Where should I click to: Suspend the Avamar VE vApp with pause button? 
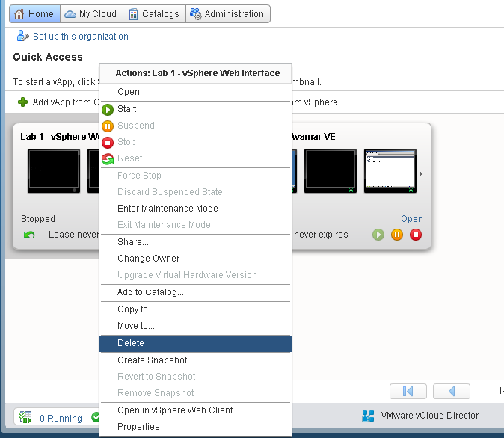(397, 235)
